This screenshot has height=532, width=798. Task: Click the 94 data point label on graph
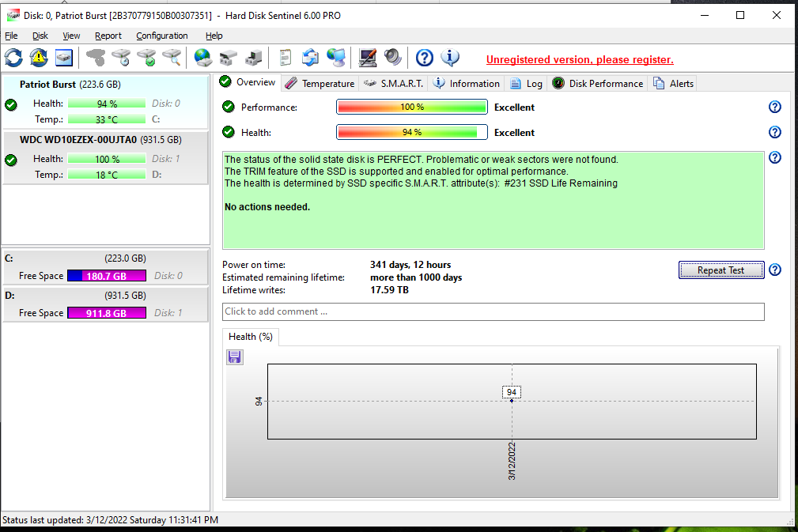pyautogui.click(x=512, y=392)
